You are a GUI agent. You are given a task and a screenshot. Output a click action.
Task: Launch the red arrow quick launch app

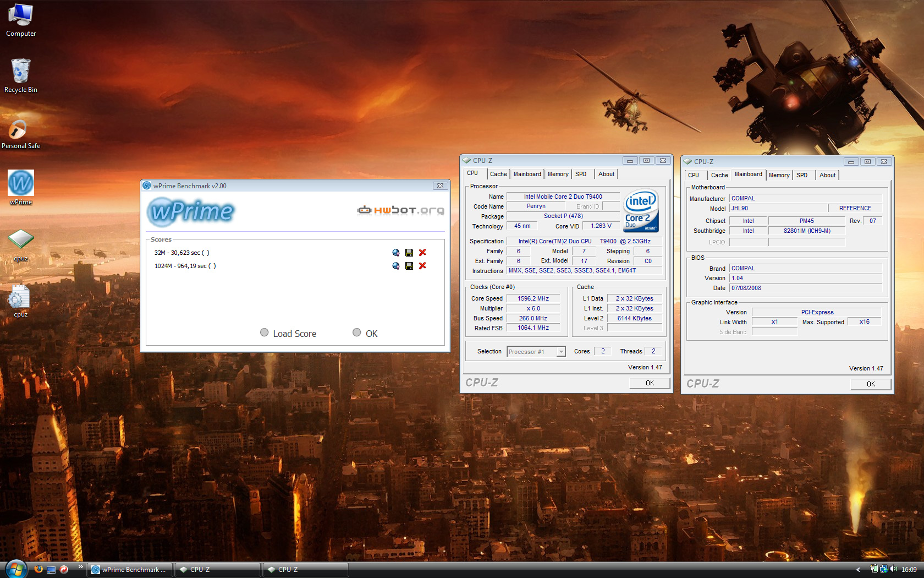64,569
